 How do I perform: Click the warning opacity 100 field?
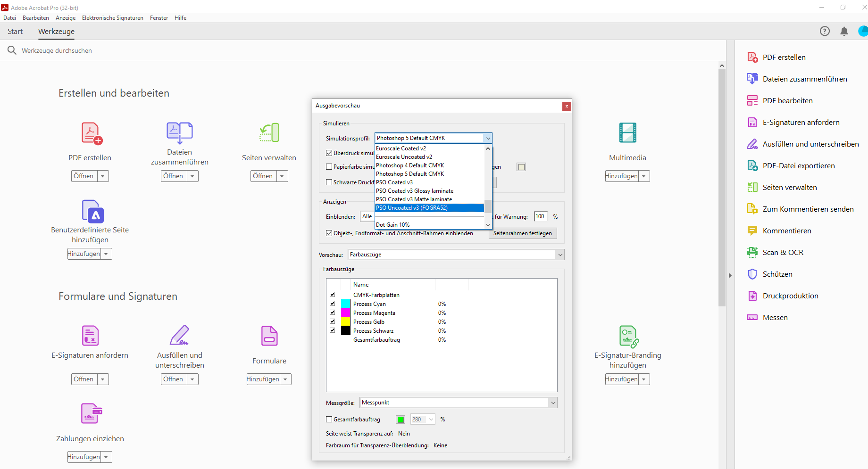click(541, 216)
